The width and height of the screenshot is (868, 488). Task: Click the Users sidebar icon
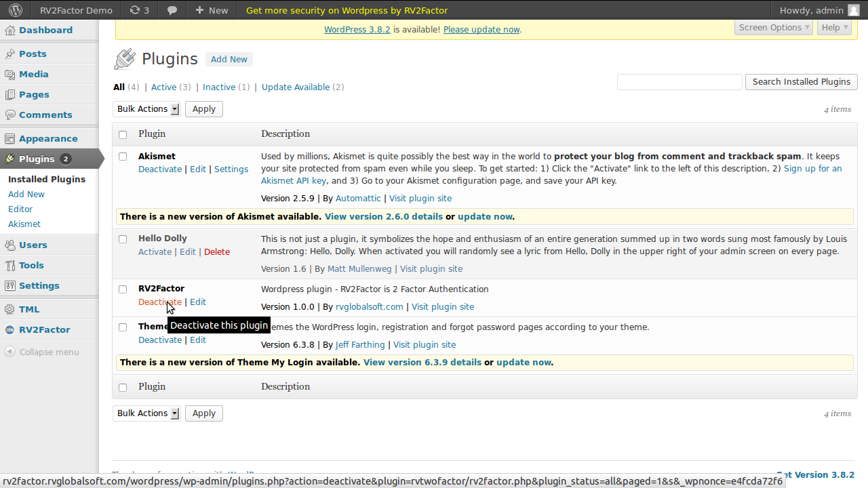(x=9, y=245)
